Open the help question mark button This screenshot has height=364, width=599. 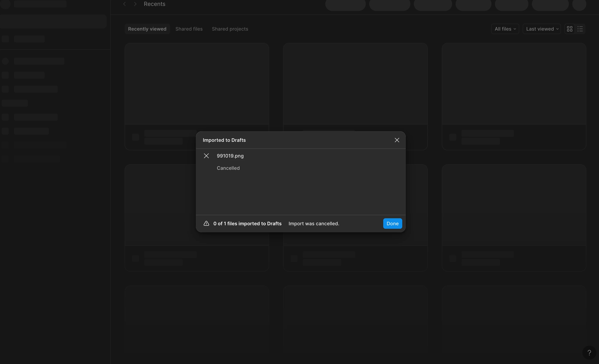589,352
